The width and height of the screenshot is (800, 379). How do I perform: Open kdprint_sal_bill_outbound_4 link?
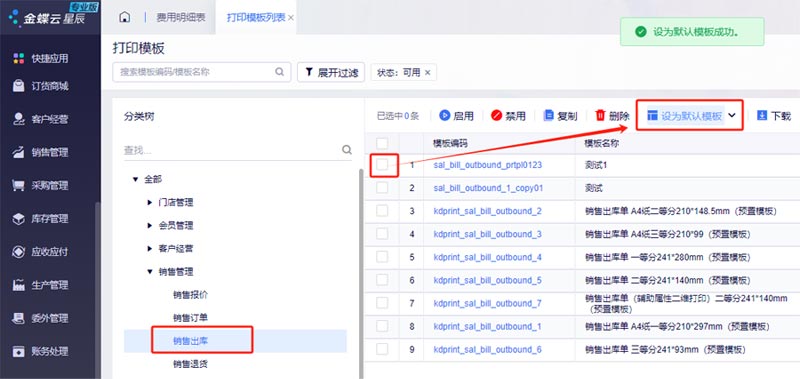point(488,257)
